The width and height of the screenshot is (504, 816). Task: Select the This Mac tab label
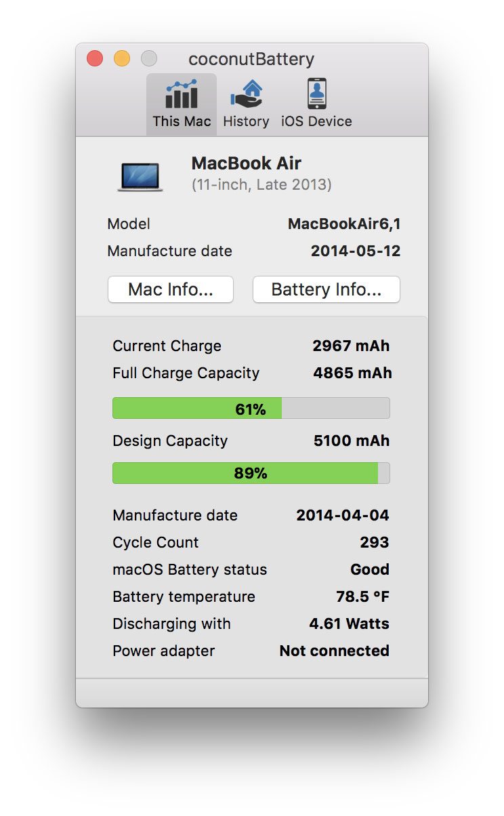[x=182, y=121]
